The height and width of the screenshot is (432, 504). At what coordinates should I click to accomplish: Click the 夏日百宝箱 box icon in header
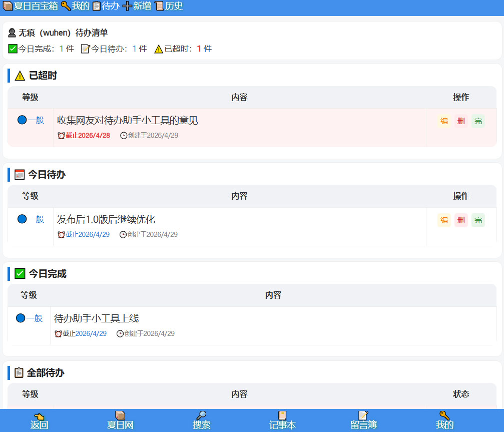(8, 7)
